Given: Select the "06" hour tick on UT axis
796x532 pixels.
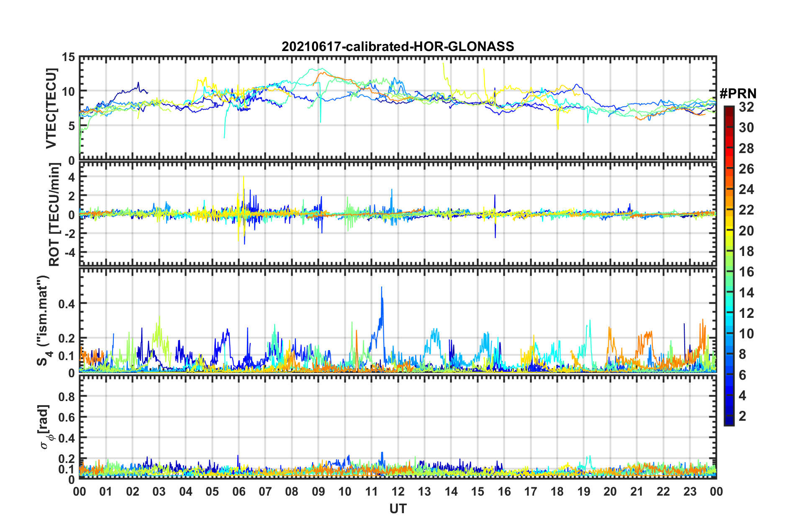Looking at the screenshot, I should pyautogui.click(x=239, y=491).
